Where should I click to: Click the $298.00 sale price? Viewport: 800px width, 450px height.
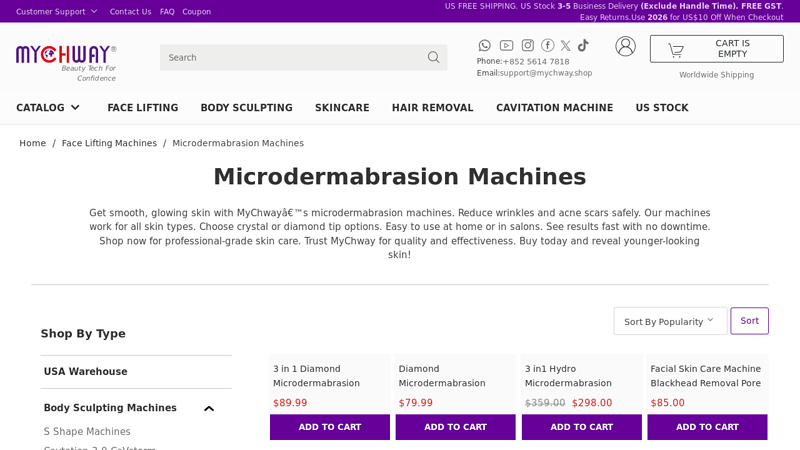click(x=592, y=403)
